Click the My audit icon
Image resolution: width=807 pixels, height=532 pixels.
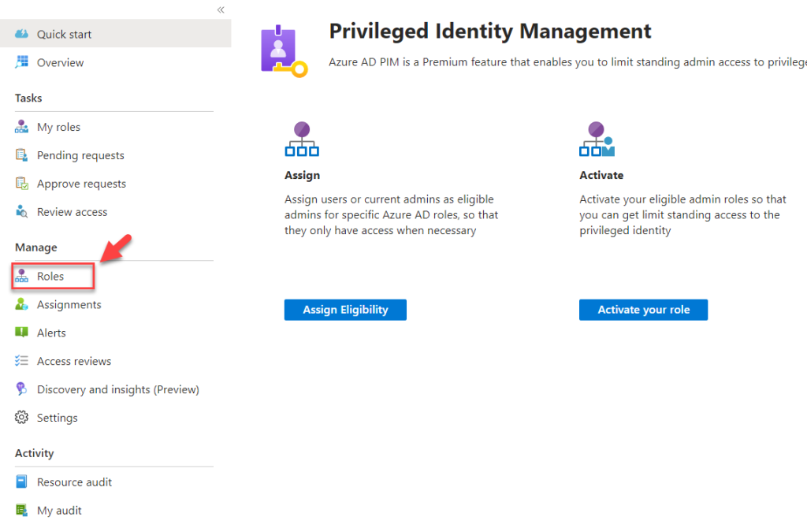point(20,510)
